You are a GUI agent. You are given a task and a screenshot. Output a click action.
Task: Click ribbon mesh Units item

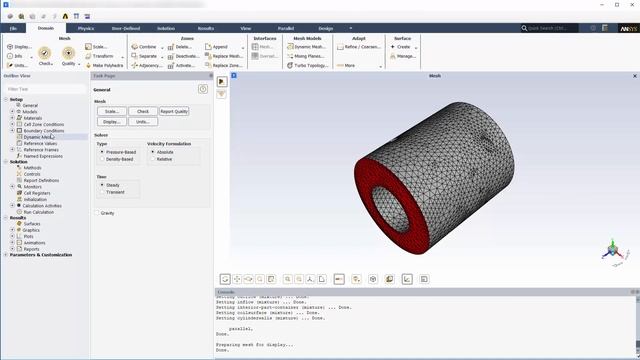click(x=17, y=65)
